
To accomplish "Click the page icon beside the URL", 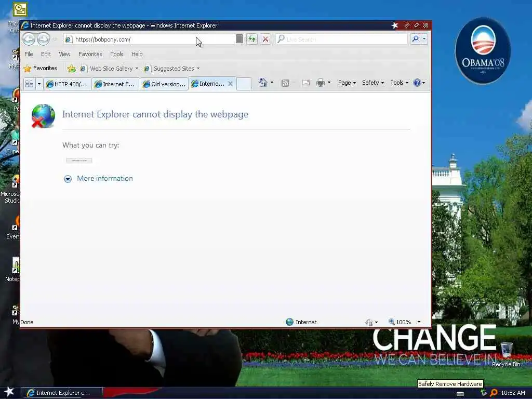I will [68, 39].
